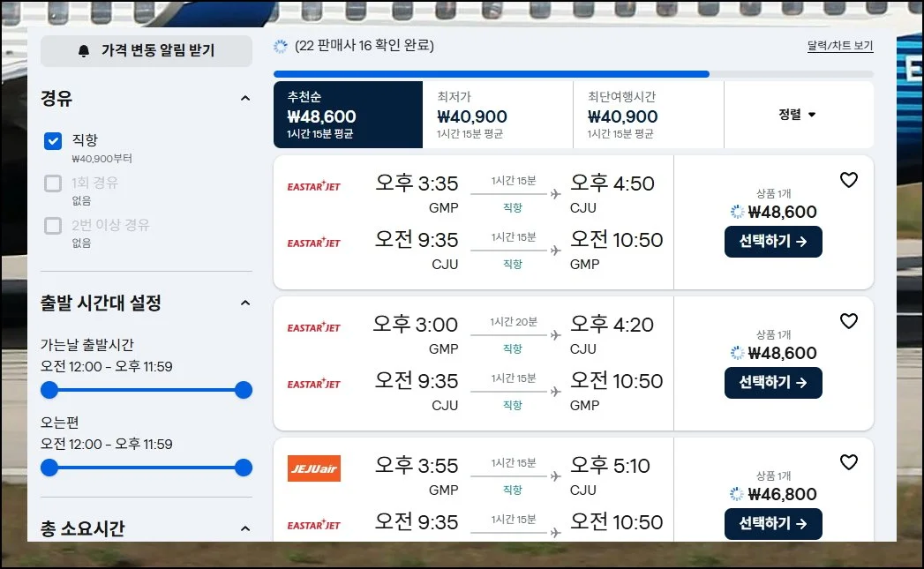Open the 달력/차트 보기 link
Image resolution: width=924 pixels, height=569 pixels.
pyautogui.click(x=839, y=46)
